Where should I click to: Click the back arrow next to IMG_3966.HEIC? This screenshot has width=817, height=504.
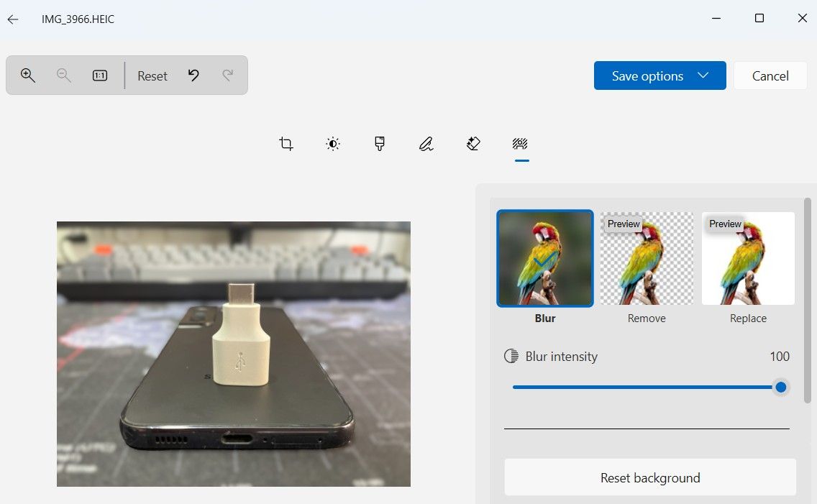(13, 19)
